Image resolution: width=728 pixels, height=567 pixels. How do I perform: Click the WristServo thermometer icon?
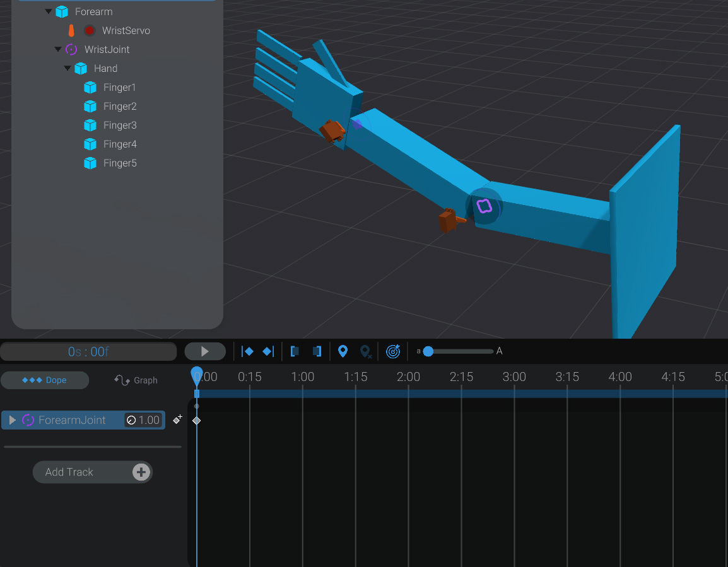(x=70, y=30)
